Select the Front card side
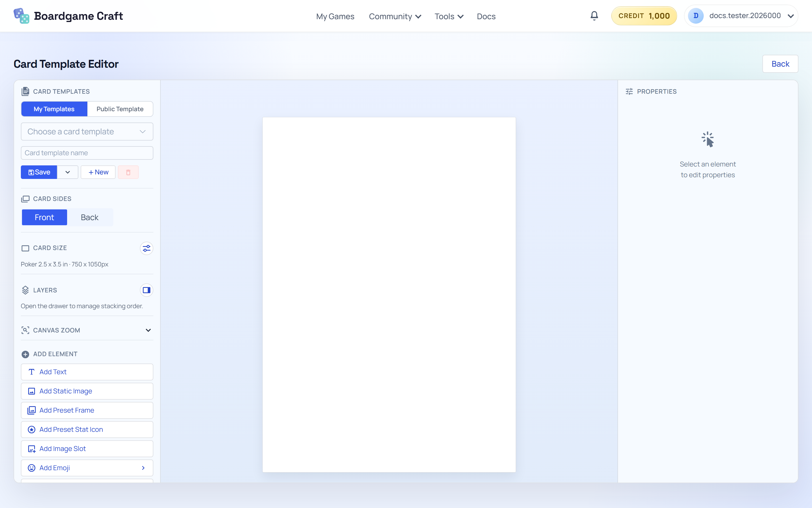Viewport: 812px width, 508px height. [x=44, y=217]
